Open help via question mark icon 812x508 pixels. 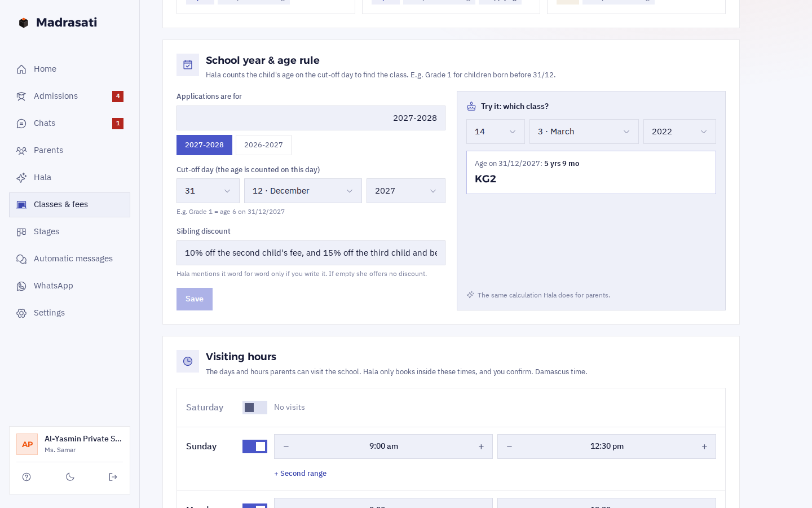click(27, 477)
